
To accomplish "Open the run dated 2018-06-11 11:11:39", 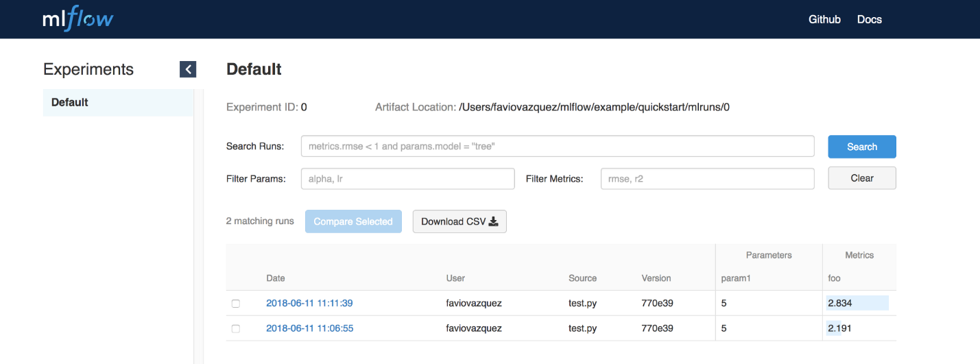I will (309, 303).
